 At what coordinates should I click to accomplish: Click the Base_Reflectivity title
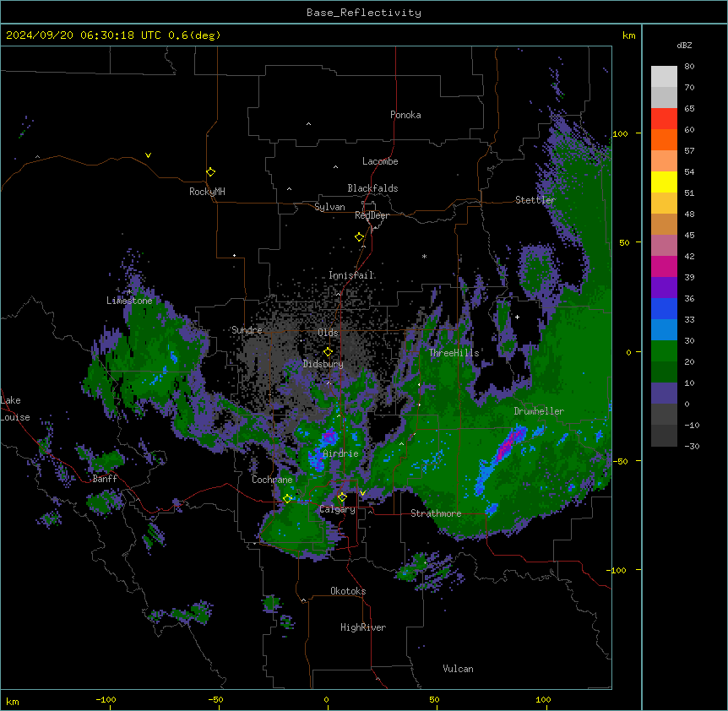pos(364,13)
